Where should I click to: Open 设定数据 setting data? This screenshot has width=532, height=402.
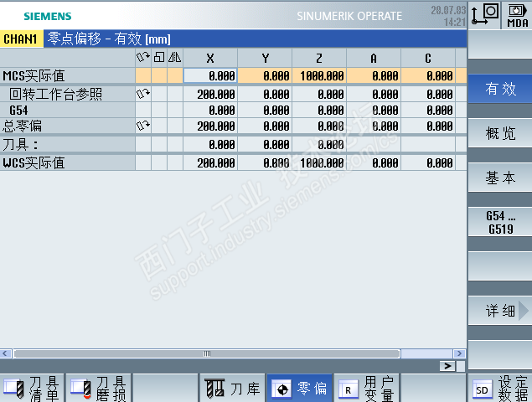point(500,388)
